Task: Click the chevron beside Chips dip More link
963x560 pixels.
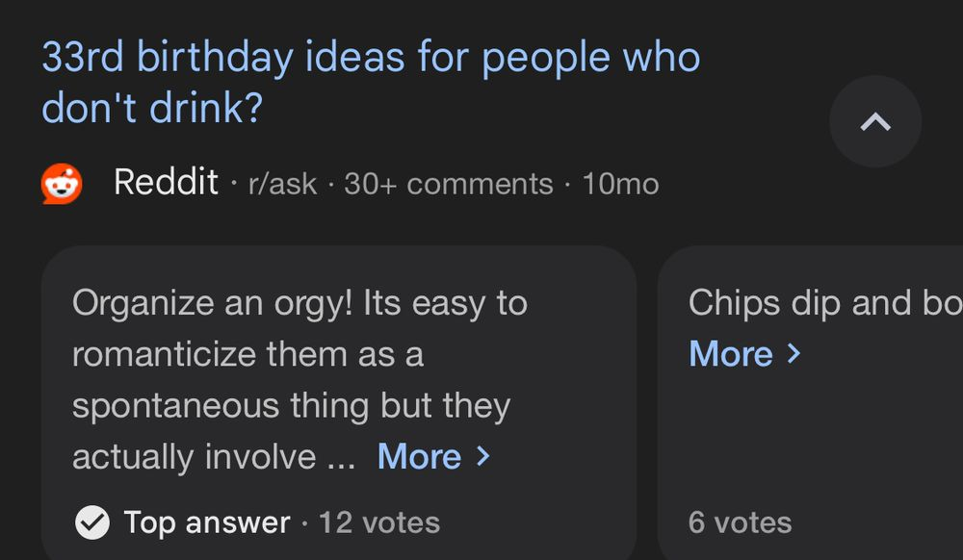Action: pos(794,354)
